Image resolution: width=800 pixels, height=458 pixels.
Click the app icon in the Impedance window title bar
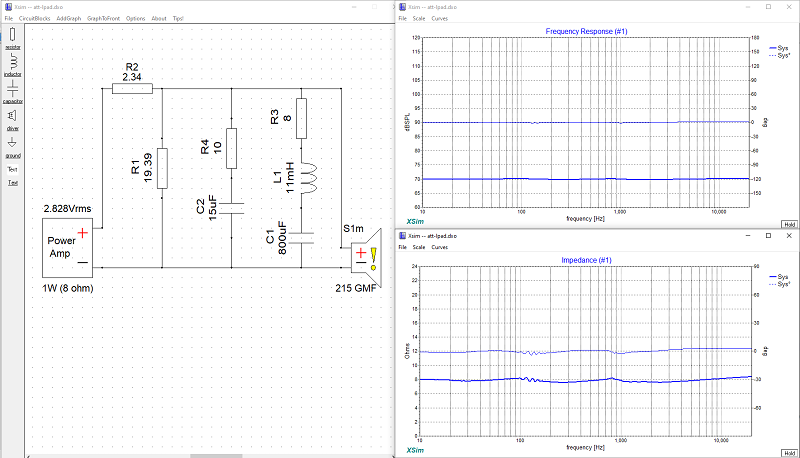[x=403, y=236]
